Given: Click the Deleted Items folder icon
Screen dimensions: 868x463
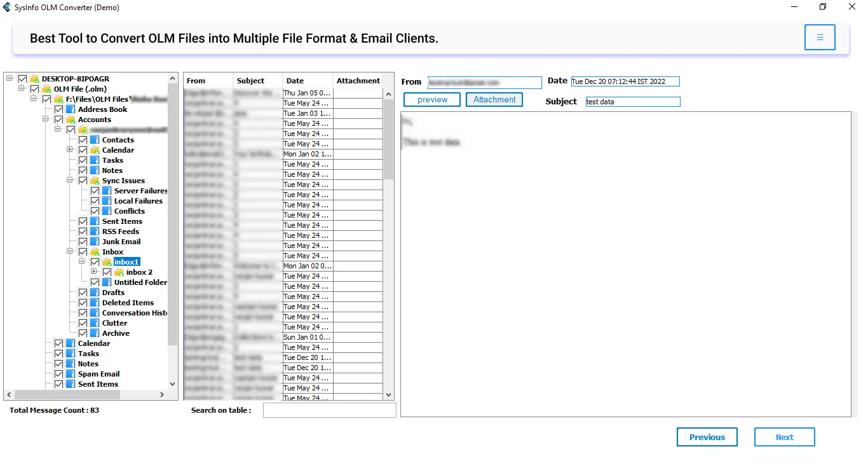Looking at the screenshot, I should (95, 303).
